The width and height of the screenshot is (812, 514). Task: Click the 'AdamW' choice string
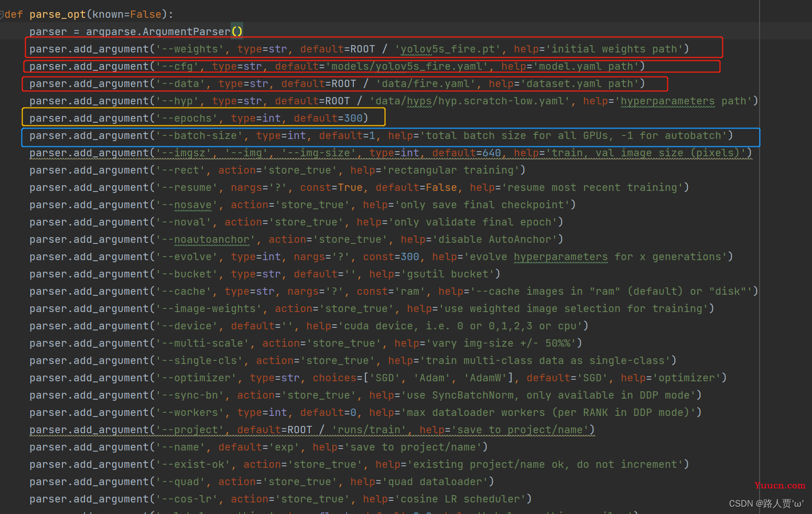[485, 378]
